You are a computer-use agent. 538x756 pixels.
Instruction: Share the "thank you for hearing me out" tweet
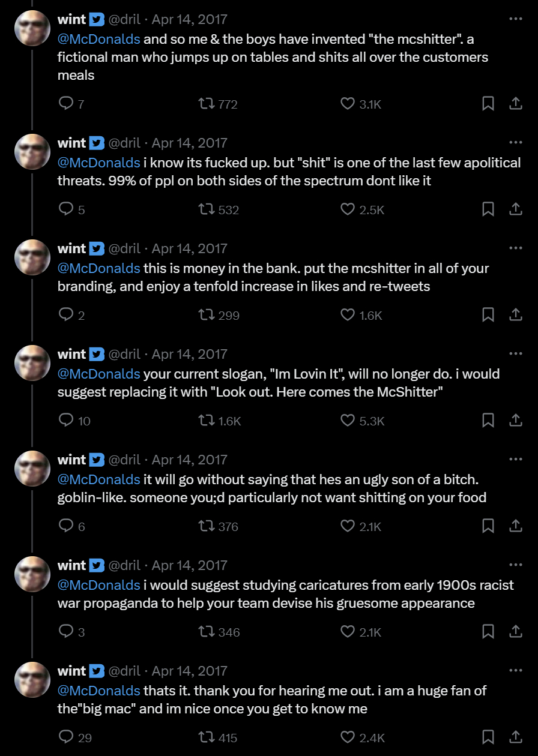pyautogui.click(x=515, y=737)
